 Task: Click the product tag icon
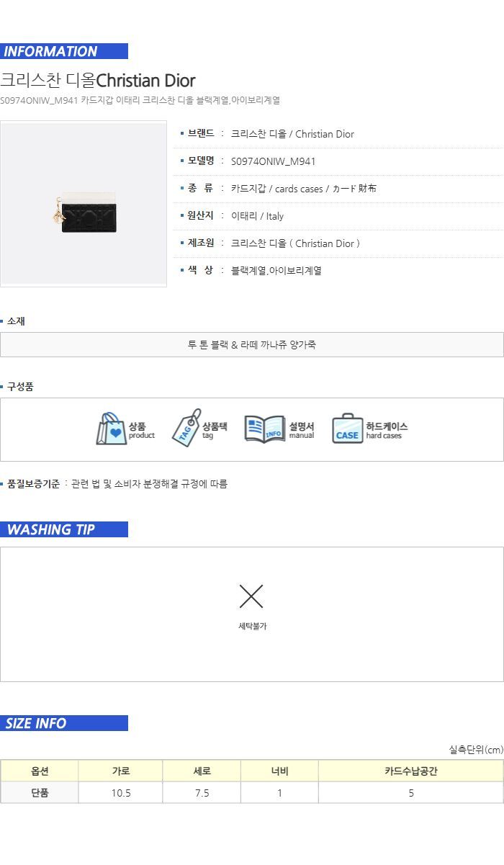pyautogui.click(x=186, y=428)
